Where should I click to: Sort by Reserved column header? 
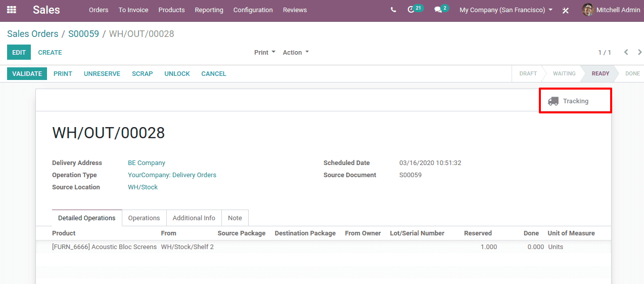click(478, 233)
